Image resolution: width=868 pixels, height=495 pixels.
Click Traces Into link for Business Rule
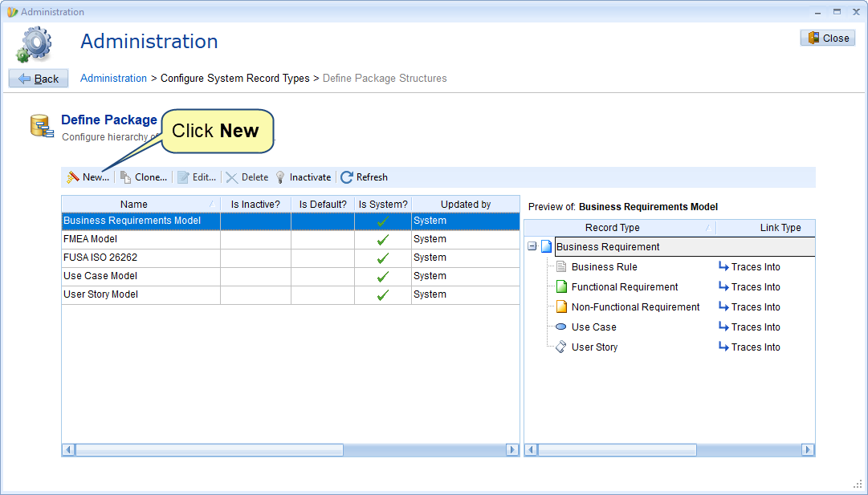click(x=749, y=266)
